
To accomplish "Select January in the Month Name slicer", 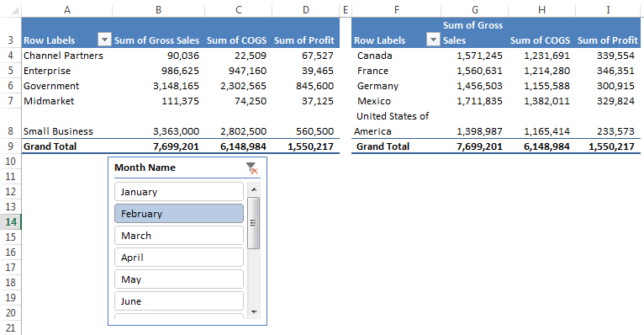I will pos(179,192).
